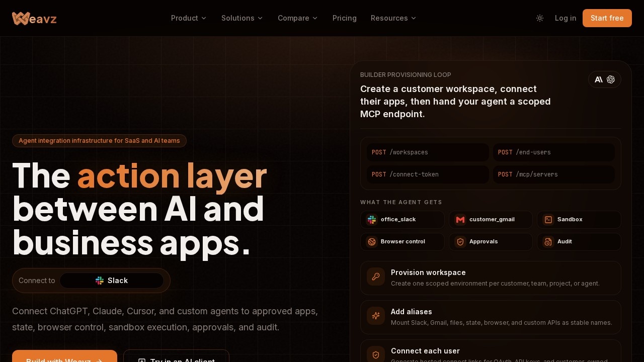Click the office_slack chip label
This screenshot has height=362, width=644.
(x=398, y=220)
